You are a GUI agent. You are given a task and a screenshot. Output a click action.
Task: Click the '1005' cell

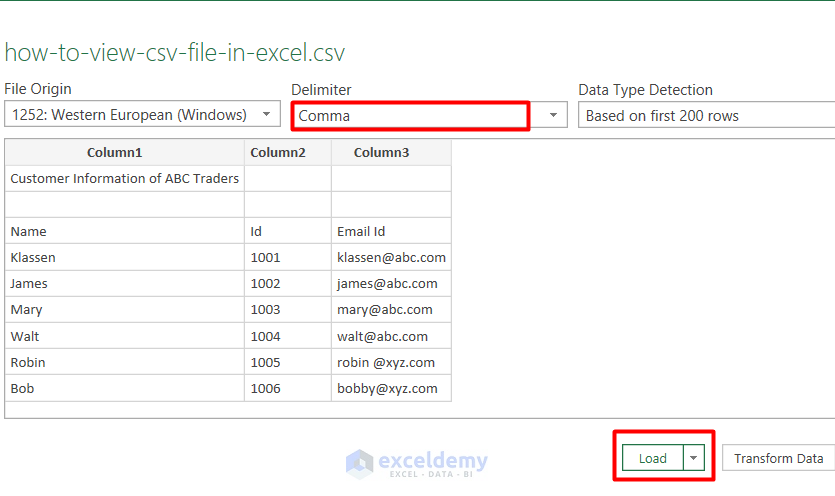[288, 362]
